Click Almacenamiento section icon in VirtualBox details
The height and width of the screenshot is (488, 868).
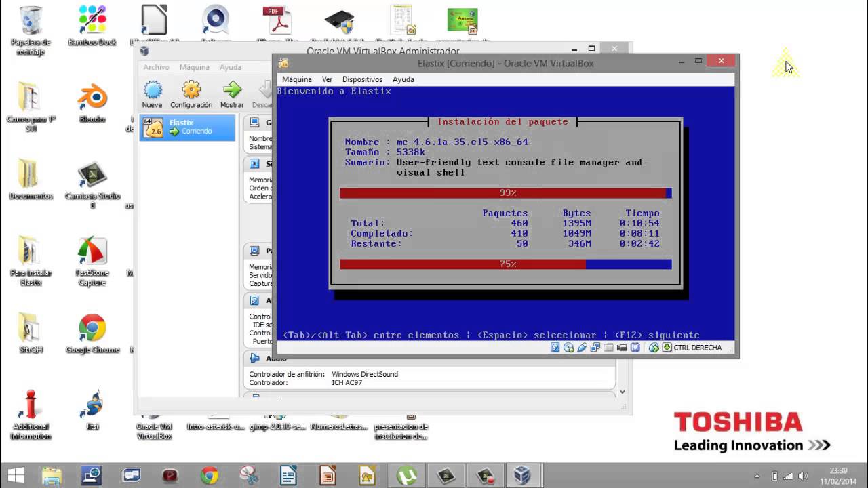tap(255, 300)
